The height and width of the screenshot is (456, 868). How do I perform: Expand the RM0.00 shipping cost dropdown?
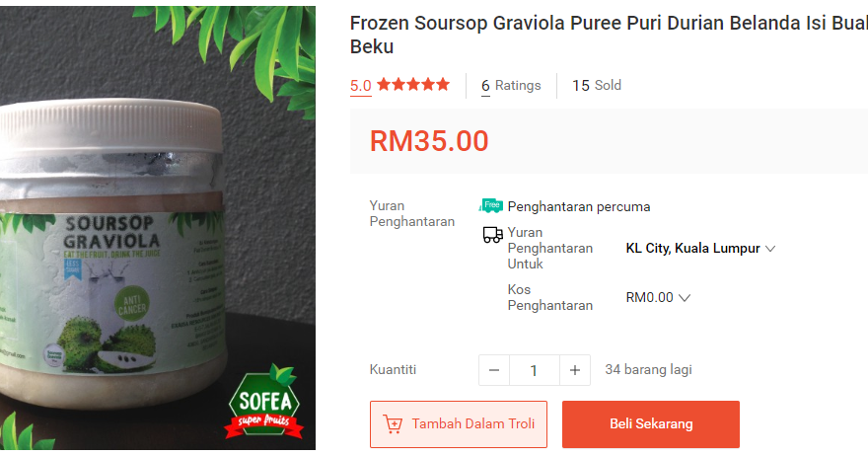coord(658,297)
